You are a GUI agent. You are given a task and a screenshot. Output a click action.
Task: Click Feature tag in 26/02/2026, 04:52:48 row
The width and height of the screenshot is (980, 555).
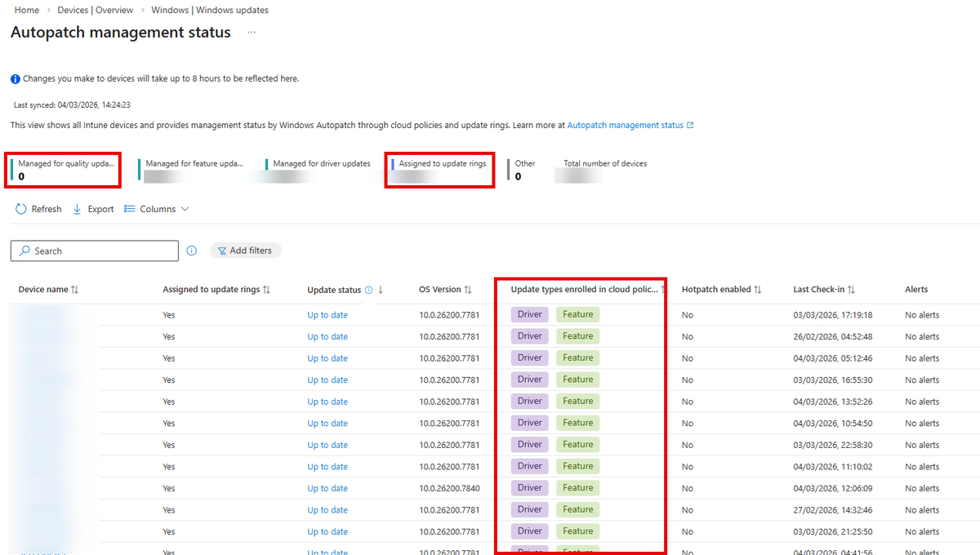click(x=577, y=335)
